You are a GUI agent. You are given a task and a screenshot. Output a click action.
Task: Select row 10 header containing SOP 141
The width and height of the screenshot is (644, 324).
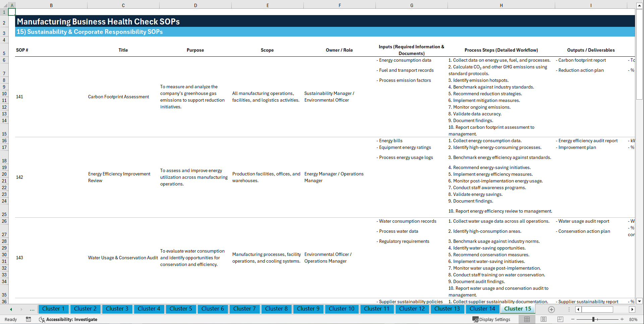[4, 94]
